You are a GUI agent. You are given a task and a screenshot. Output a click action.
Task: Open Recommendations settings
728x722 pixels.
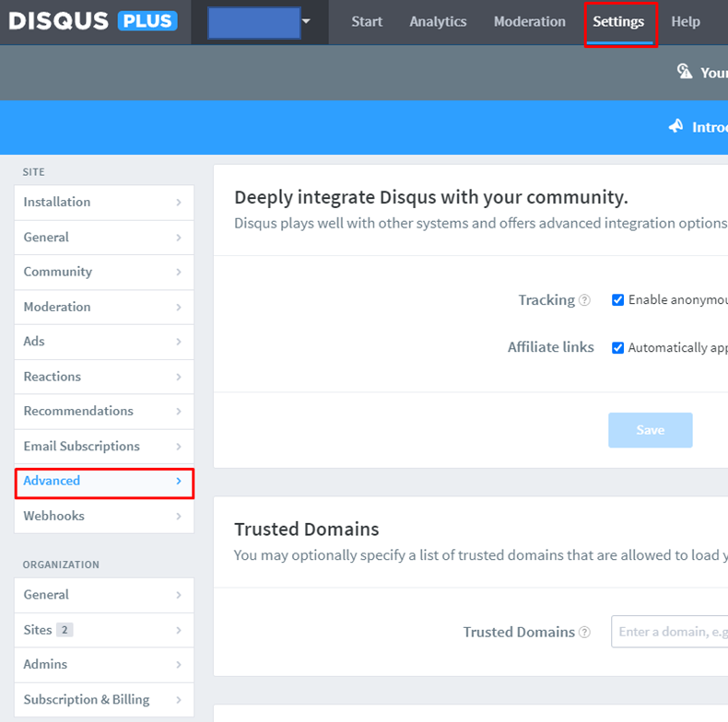(x=104, y=411)
